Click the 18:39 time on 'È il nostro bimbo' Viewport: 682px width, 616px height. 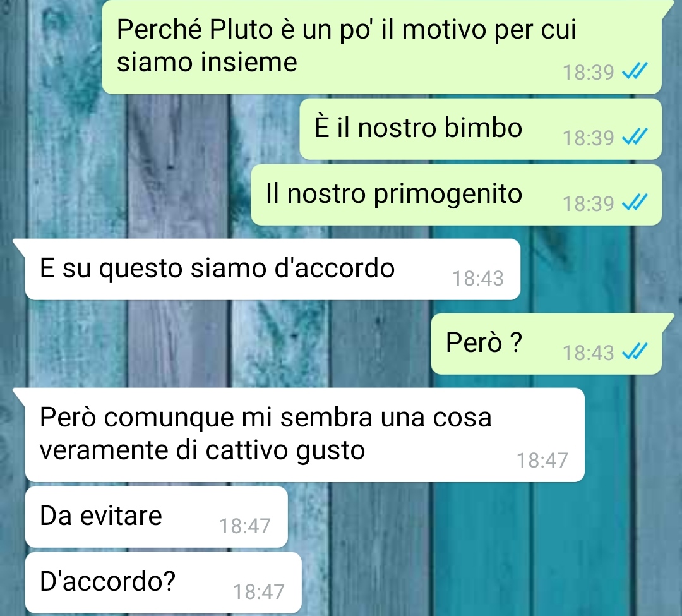(588, 138)
